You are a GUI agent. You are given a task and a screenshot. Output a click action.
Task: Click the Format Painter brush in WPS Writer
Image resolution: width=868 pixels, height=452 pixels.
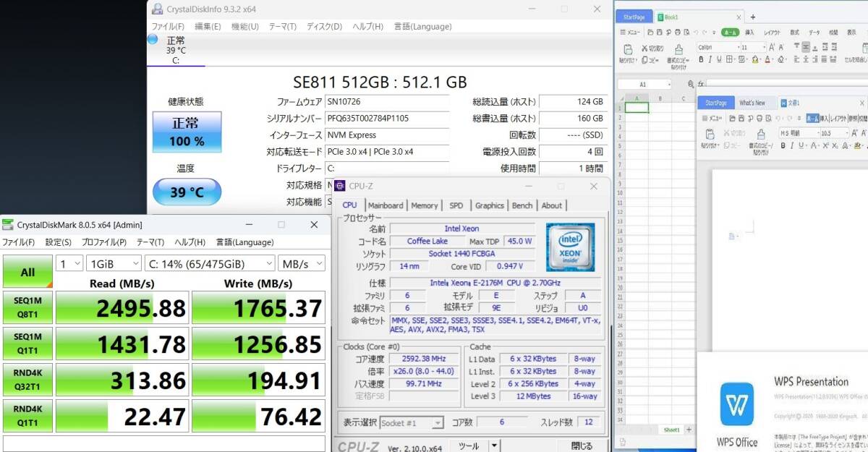click(x=759, y=135)
